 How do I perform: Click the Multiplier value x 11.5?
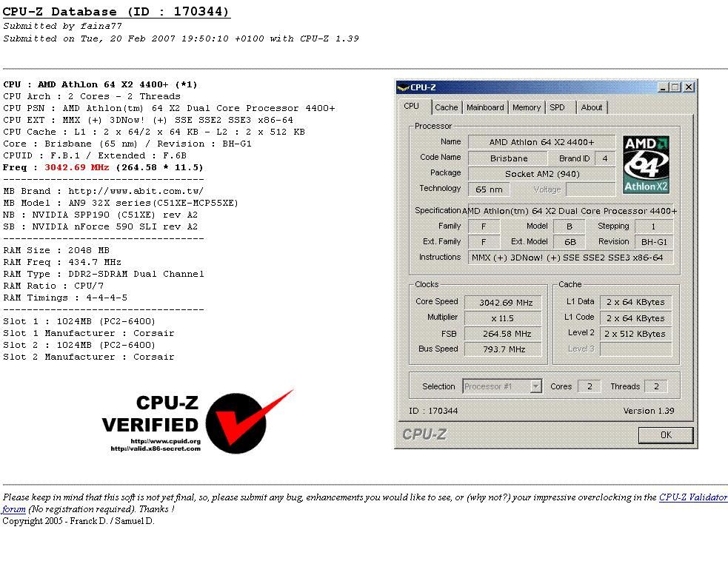tap(503, 318)
